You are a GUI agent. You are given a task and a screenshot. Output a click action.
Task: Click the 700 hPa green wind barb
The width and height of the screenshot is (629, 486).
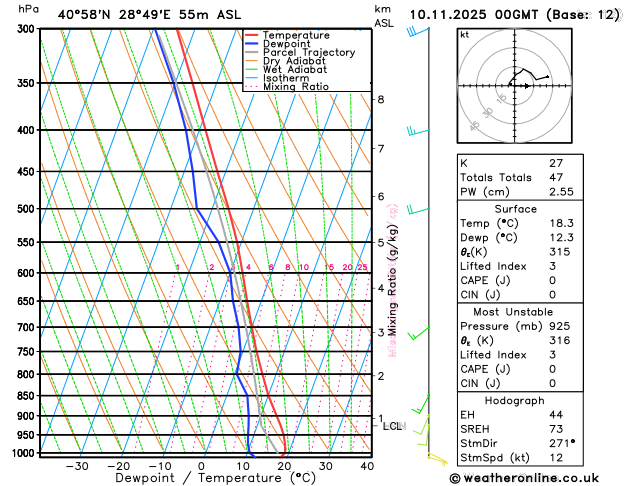(x=418, y=333)
